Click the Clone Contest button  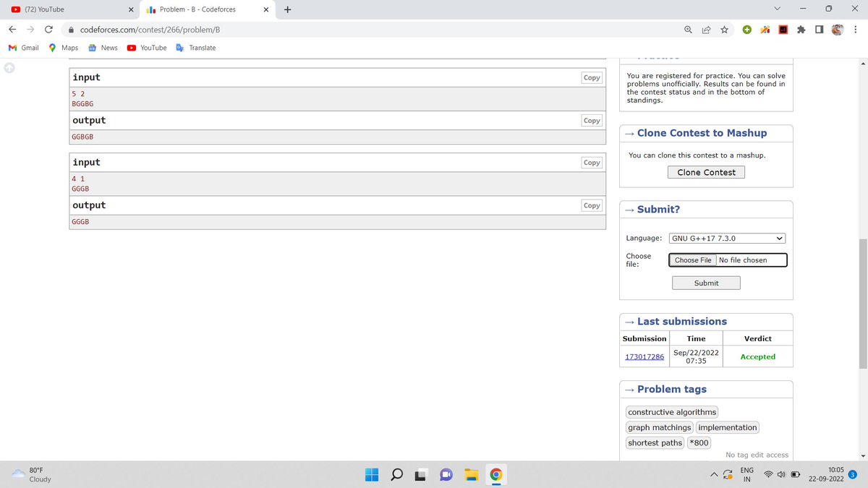[x=706, y=172]
